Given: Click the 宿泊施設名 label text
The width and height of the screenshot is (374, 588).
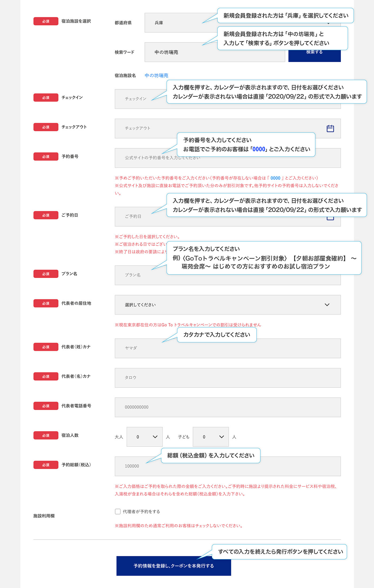Looking at the screenshot, I should 125,75.
